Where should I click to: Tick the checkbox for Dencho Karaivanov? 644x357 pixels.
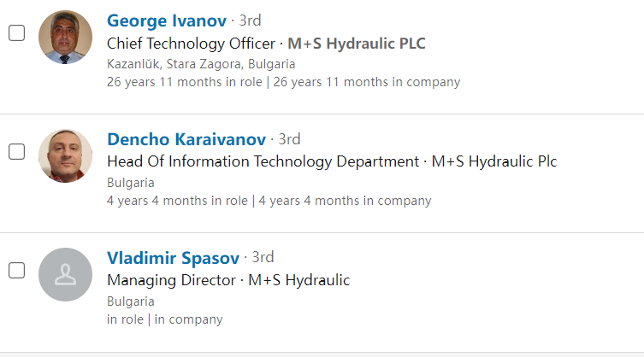point(16,152)
